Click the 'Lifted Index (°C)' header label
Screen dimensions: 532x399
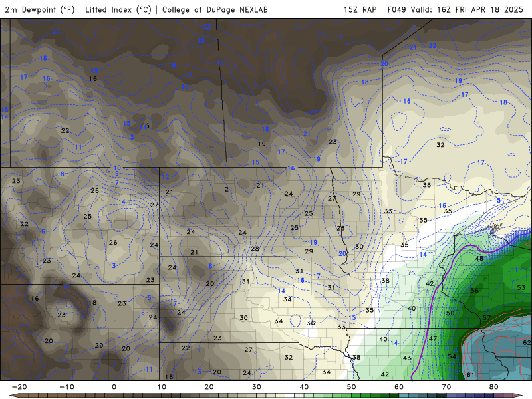pyautogui.click(x=118, y=9)
